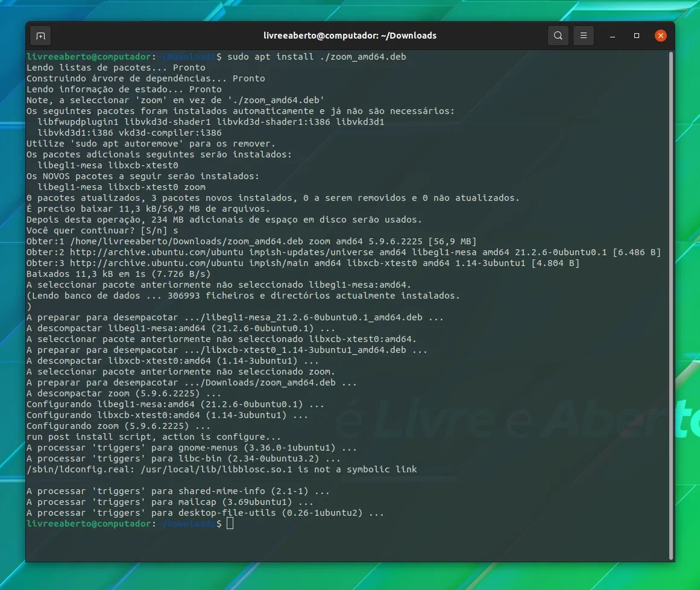Click the prompt 'Você quer continuar? [S/n] s'

point(102,230)
